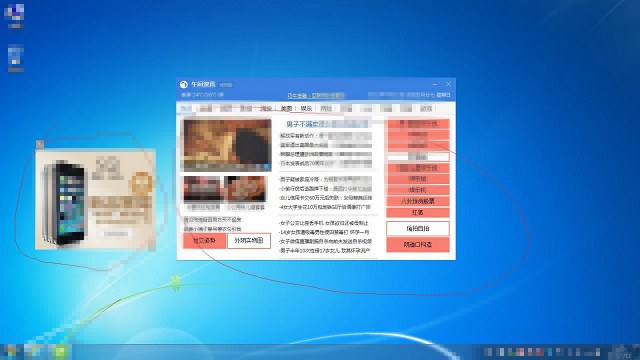Open the underlined link in blue header
Viewport: 640px width, 360px height.
(316, 96)
